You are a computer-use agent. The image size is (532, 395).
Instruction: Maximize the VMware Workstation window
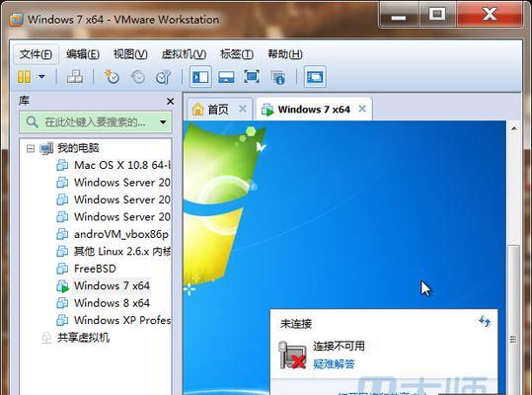click(x=437, y=15)
